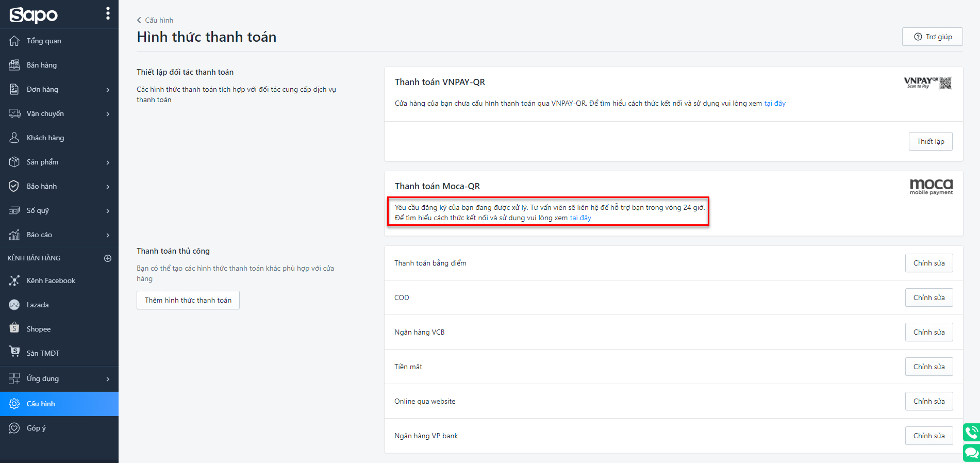Click the Góp ý feedback icon

14,428
